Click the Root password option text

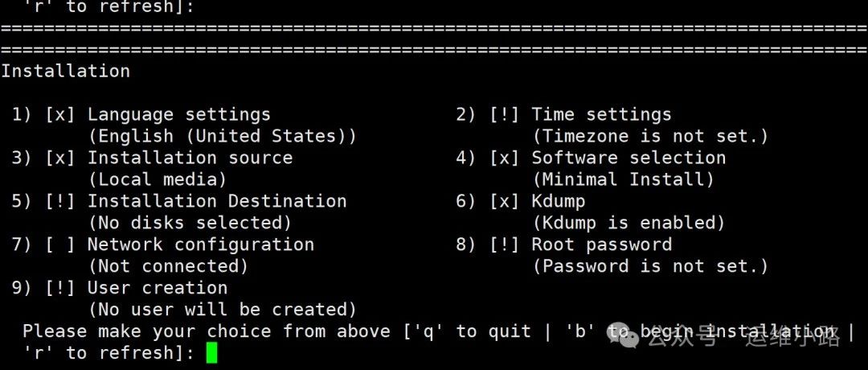coord(602,245)
